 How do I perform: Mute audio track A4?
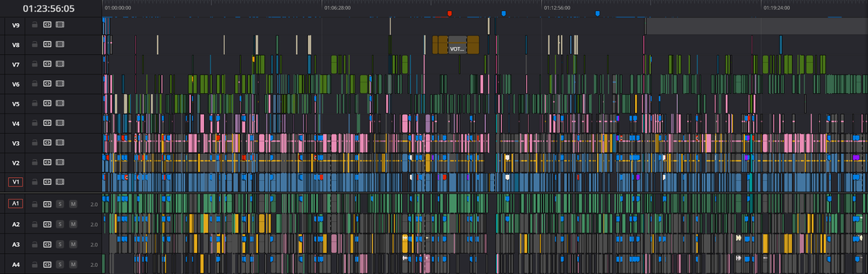point(73,265)
